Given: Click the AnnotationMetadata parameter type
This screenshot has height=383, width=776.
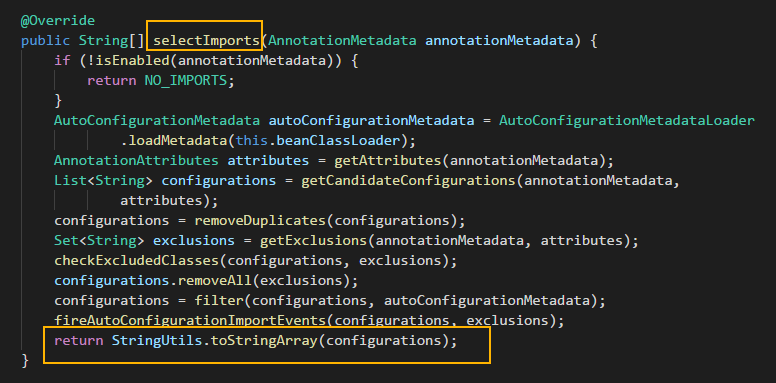Looking at the screenshot, I should 342,41.
